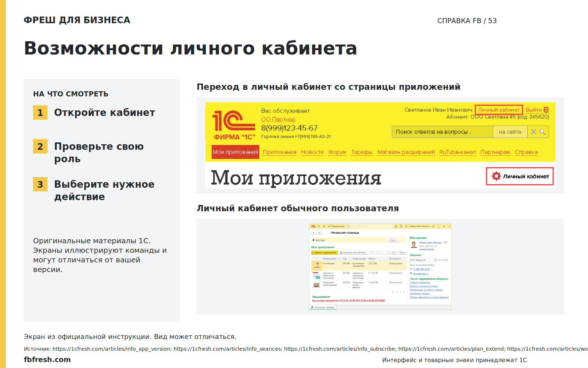Click the Личный кабинет button with the gear

[520, 176]
